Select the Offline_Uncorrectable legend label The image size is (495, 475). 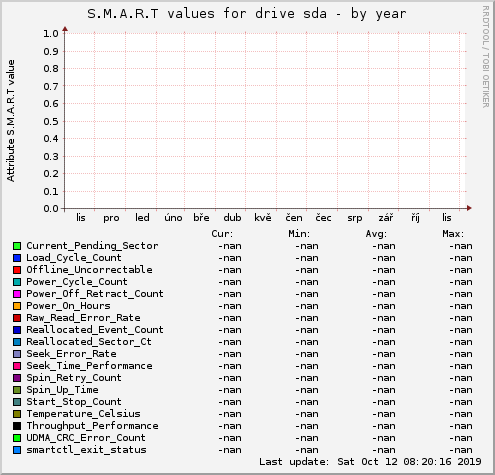coord(89,270)
